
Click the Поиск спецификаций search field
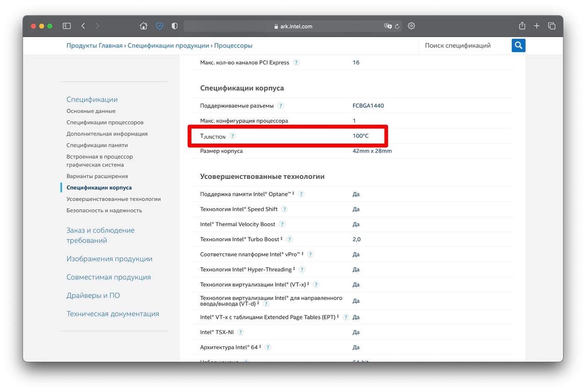(x=465, y=45)
